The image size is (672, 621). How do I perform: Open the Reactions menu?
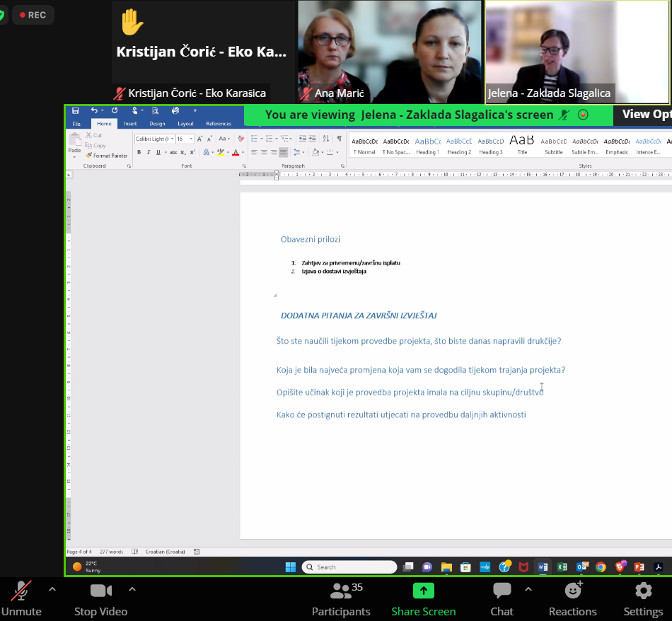pyautogui.click(x=572, y=598)
